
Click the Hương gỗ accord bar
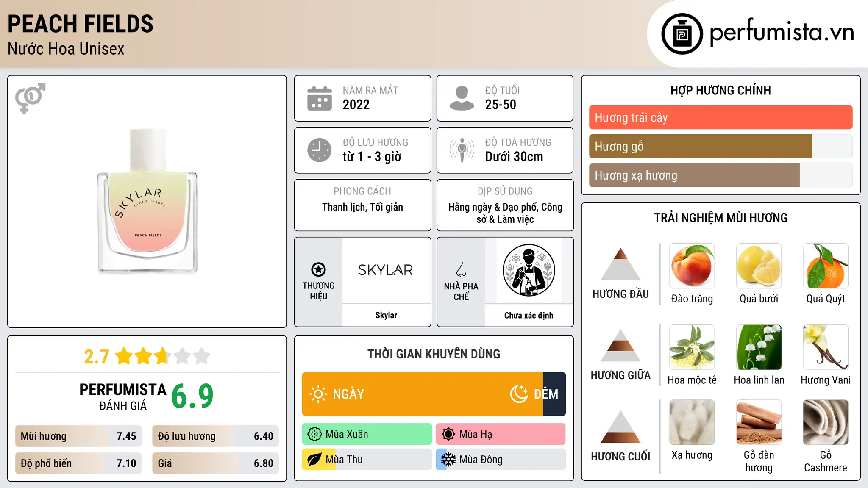[x=721, y=146]
